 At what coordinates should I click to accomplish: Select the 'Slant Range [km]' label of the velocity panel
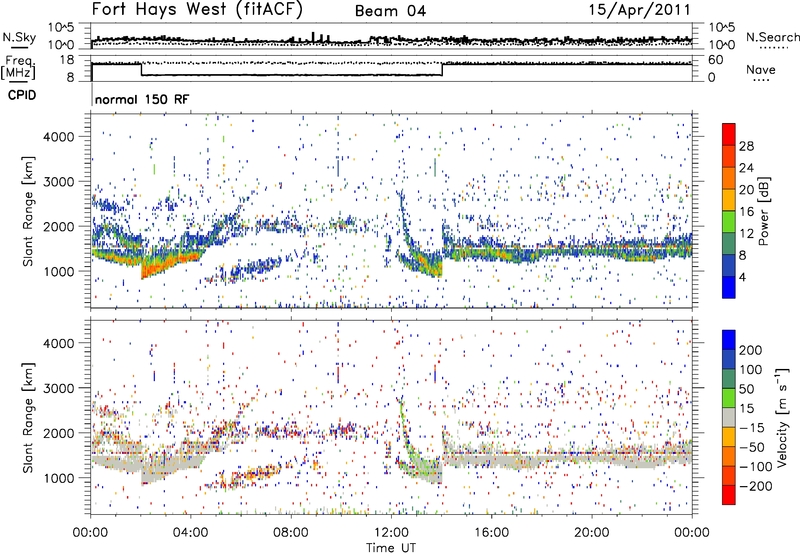(x=28, y=418)
